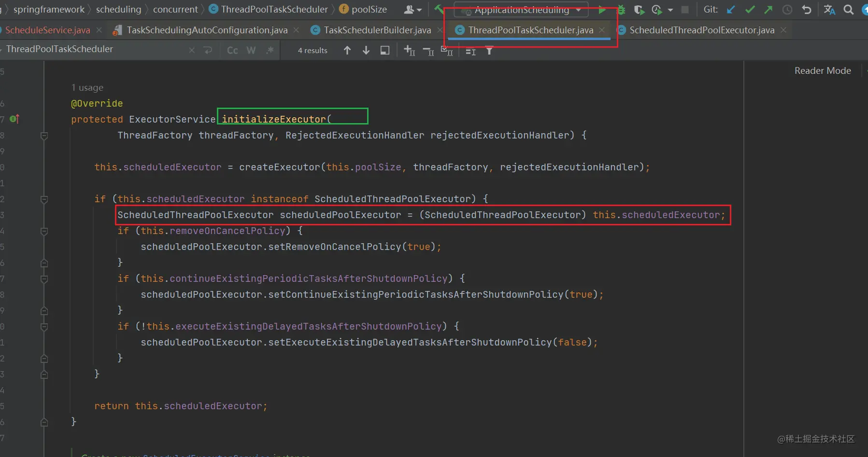Screen dimensions: 868x457
Task: Toggle Regex search option
Action: (x=270, y=50)
